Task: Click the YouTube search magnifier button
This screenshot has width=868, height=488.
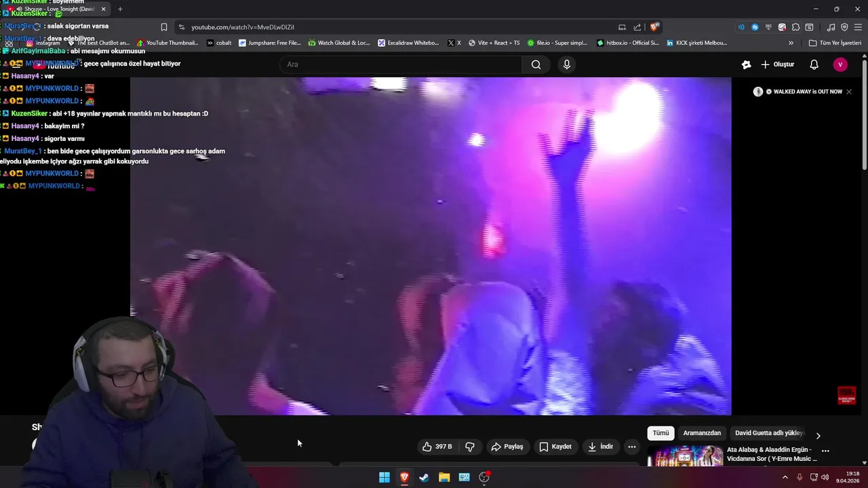Action: click(x=536, y=64)
